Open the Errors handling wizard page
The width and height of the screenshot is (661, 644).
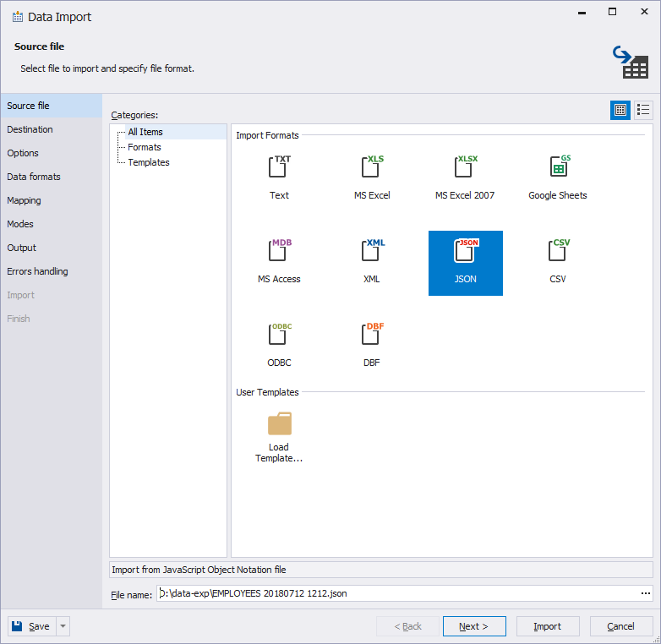(51, 271)
